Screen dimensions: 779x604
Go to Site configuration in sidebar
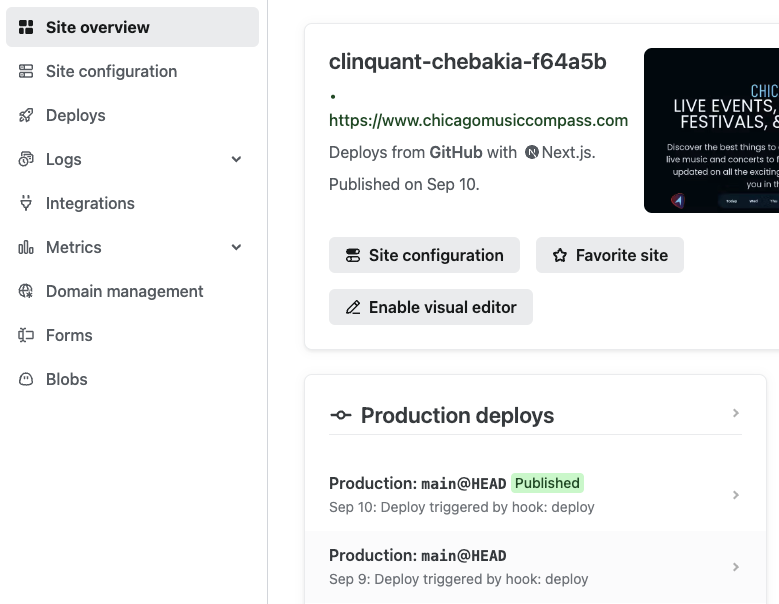pos(132,71)
